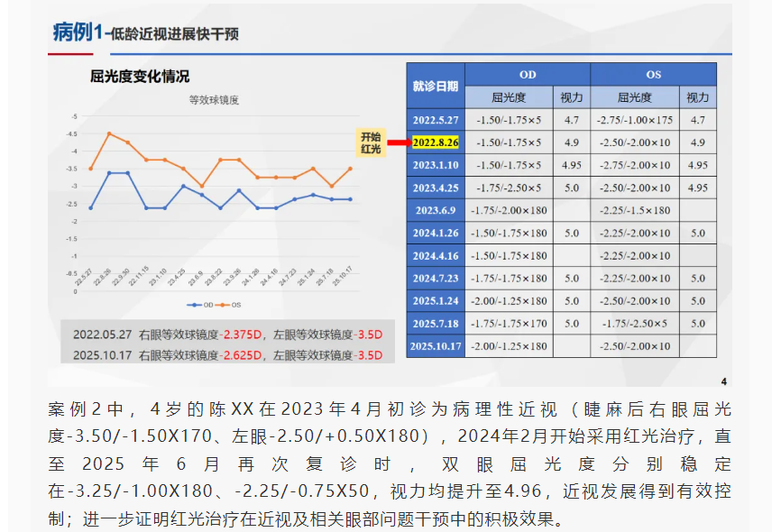The height and width of the screenshot is (532, 781).
Task: Select the 就诊日期 table header cell
Action: pyautogui.click(x=436, y=86)
